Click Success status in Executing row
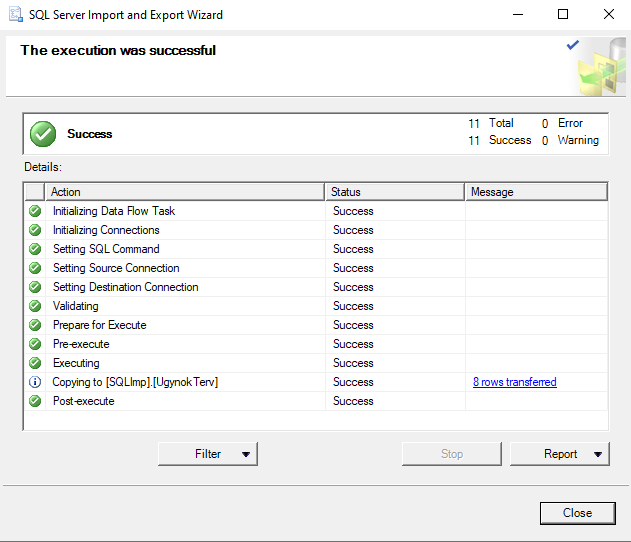The height and width of the screenshot is (542, 631). click(x=353, y=363)
